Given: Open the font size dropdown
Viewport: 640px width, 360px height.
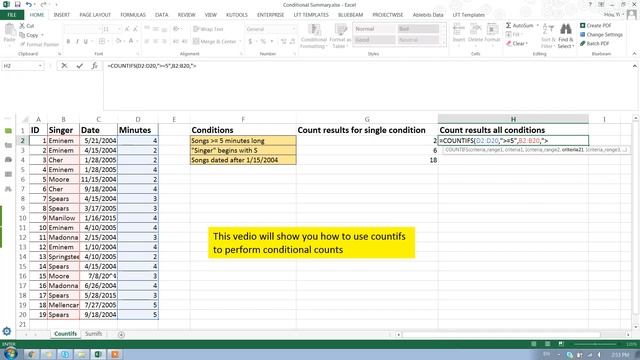Looking at the screenshot, I should 119,29.
